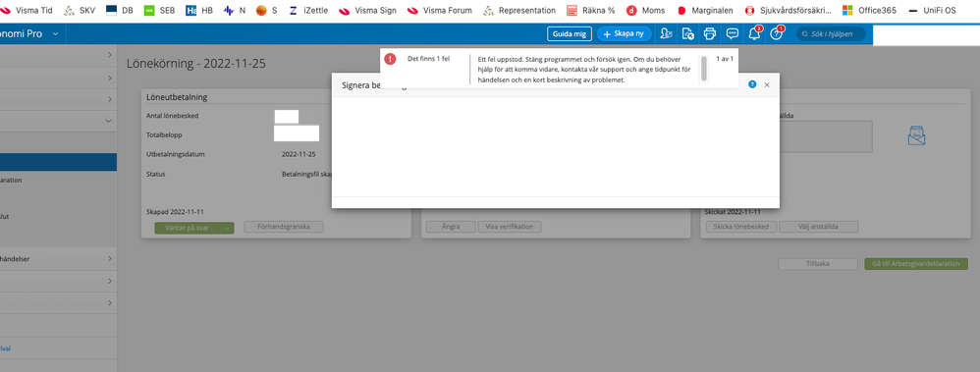The image size is (980, 372).
Task: Open the Visma Sign bookmark
Action: [x=367, y=10]
